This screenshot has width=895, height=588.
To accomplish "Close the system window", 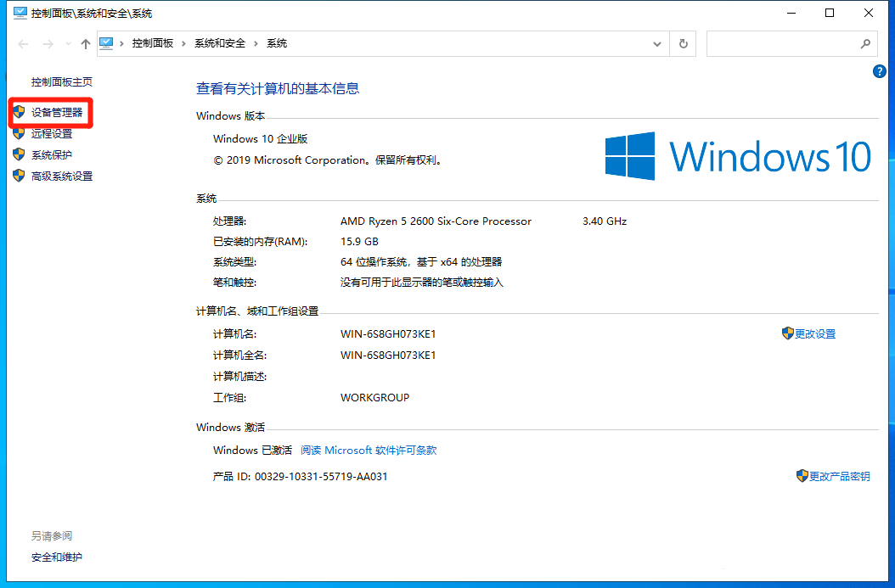I will coord(869,13).
